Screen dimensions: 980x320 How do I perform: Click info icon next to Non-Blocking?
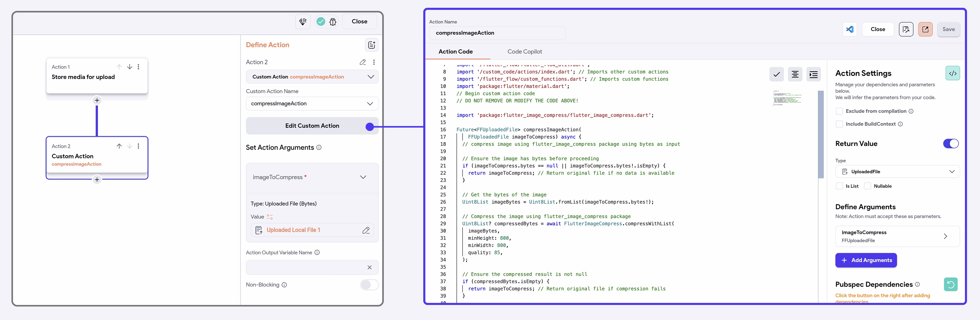click(284, 285)
